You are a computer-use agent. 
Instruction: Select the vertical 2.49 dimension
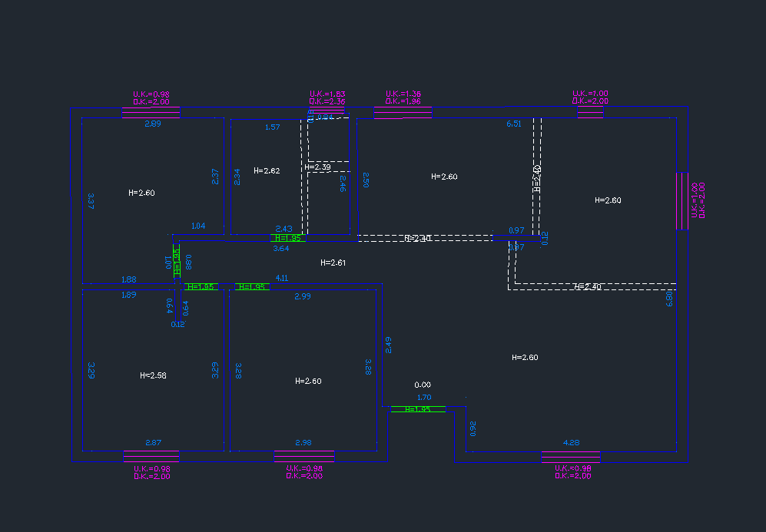point(388,345)
